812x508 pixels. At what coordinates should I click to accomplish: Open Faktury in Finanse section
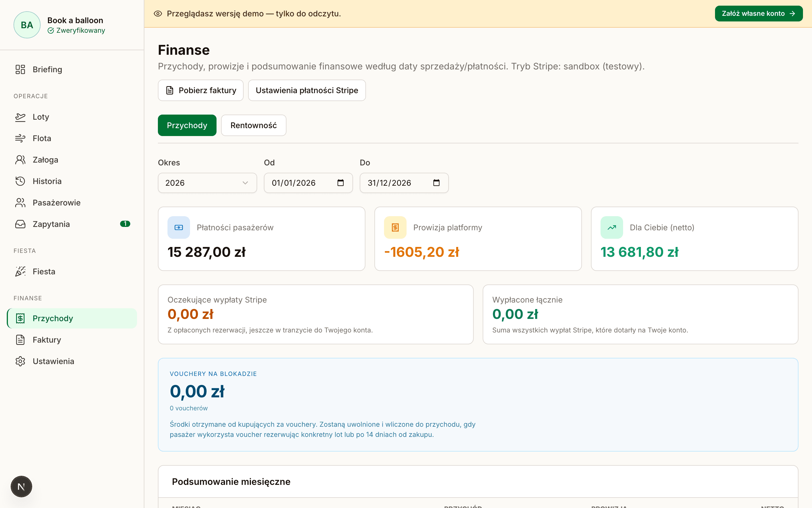(72, 340)
